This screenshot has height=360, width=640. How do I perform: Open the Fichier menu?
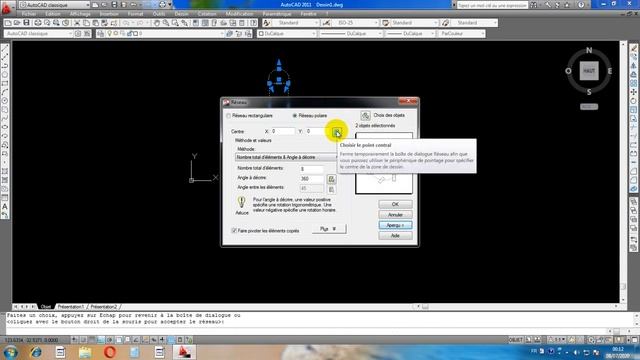(29, 14)
